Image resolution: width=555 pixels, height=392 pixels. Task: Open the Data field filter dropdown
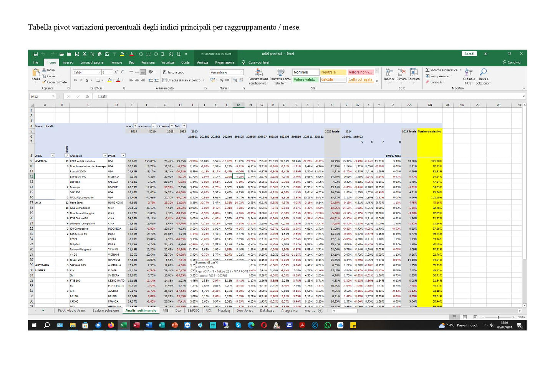(x=184, y=126)
